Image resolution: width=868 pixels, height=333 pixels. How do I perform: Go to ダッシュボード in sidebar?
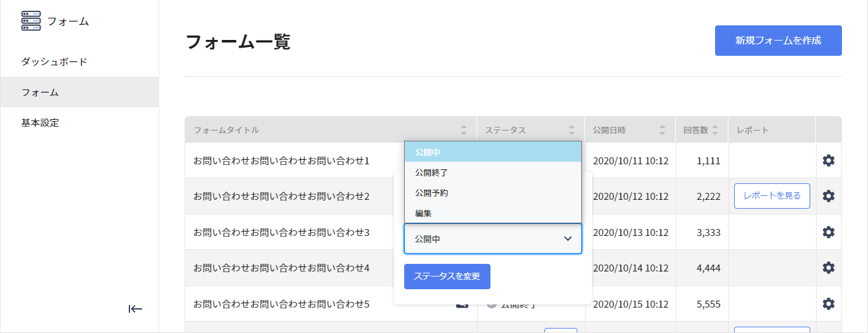(x=54, y=62)
